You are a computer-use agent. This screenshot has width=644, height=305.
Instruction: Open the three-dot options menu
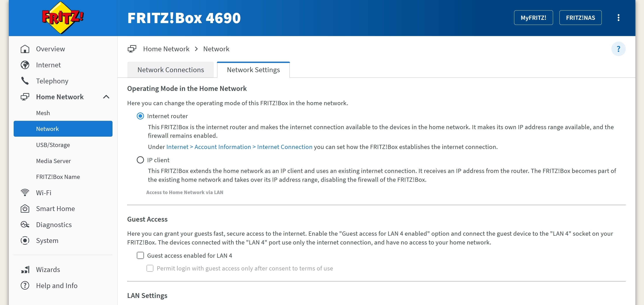[618, 17]
